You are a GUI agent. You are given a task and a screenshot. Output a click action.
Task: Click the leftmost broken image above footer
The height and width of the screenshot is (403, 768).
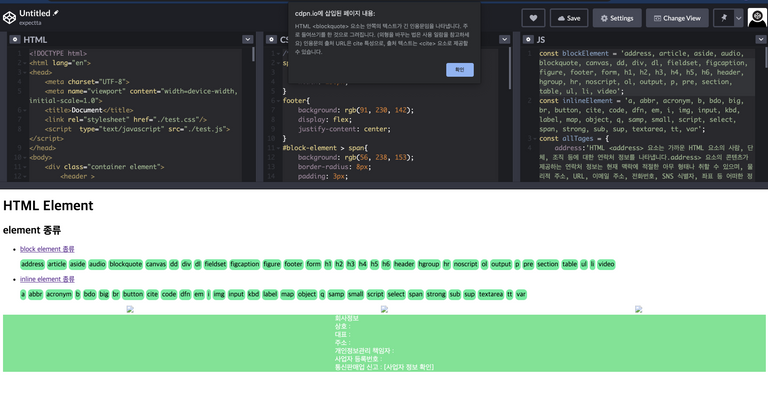pos(130,309)
